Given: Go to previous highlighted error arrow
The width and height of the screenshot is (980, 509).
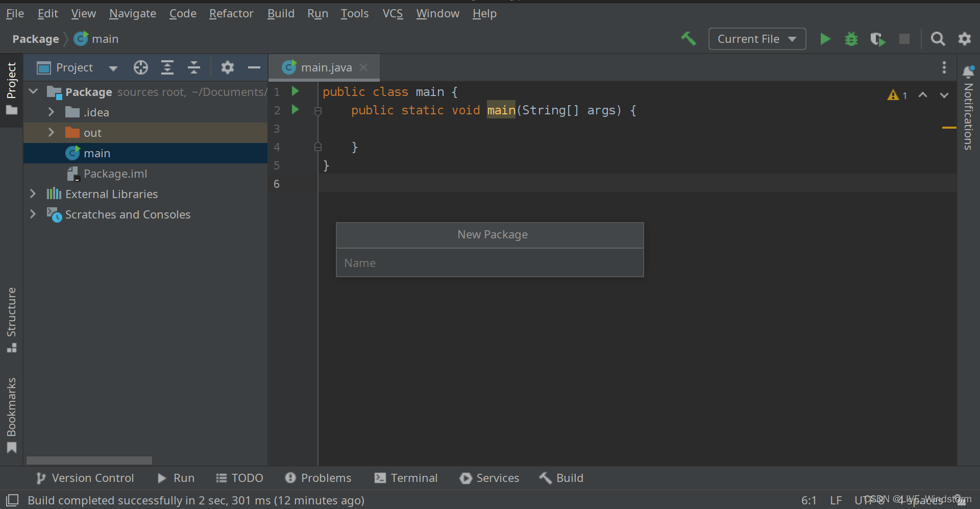Looking at the screenshot, I should pos(923,95).
